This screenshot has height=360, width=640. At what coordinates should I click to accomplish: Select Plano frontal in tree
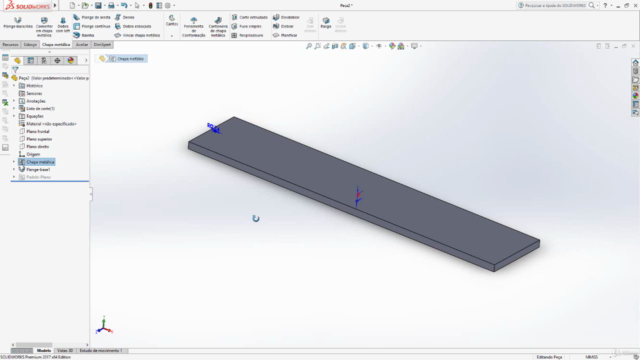pyautogui.click(x=34, y=131)
